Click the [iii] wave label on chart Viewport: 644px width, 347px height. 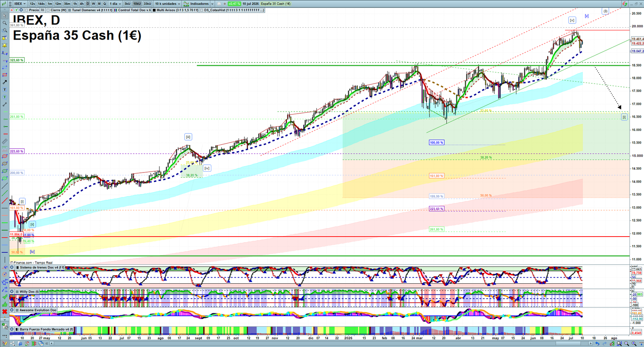[188, 137]
